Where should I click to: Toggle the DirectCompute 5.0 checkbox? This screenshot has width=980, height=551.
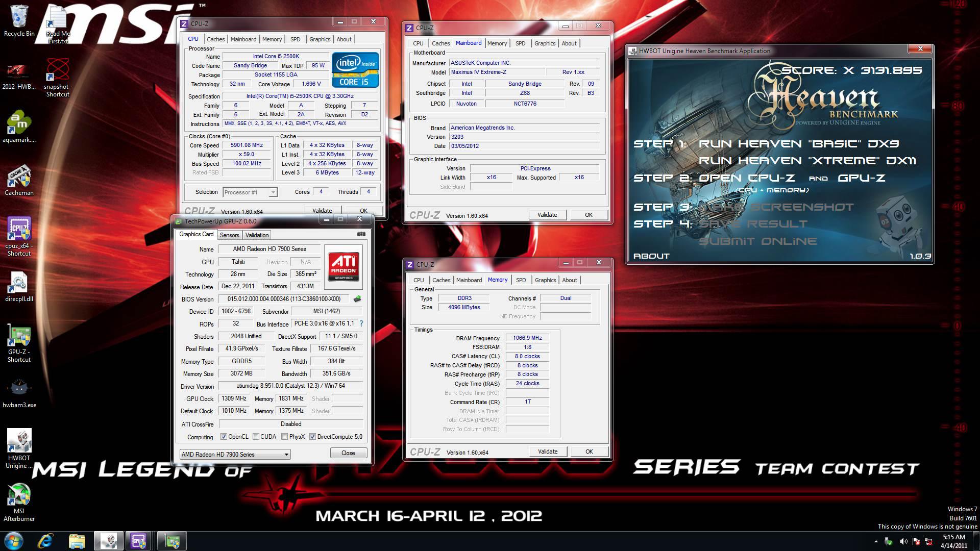pos(312,437)
